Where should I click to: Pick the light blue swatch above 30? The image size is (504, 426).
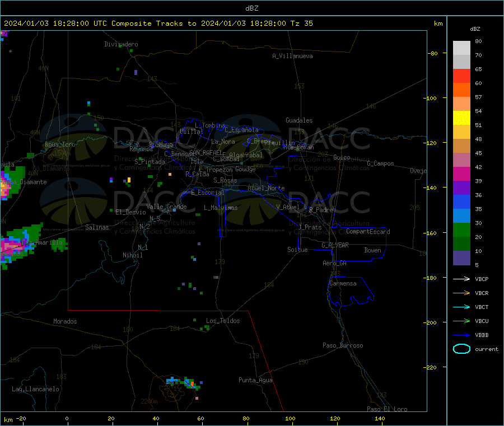[x=461, y=216]
